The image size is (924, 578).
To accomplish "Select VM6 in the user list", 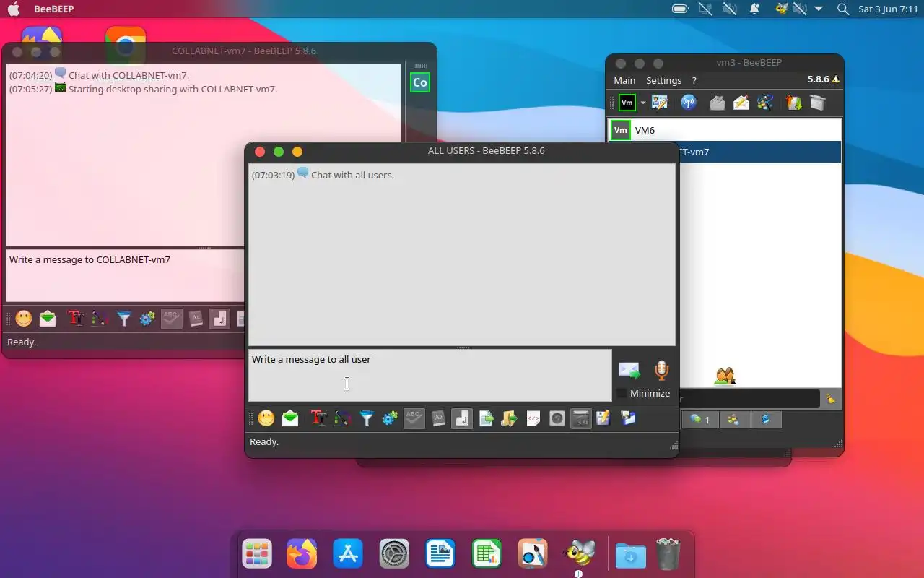I will pyautogui.click(x=725, y=130).
